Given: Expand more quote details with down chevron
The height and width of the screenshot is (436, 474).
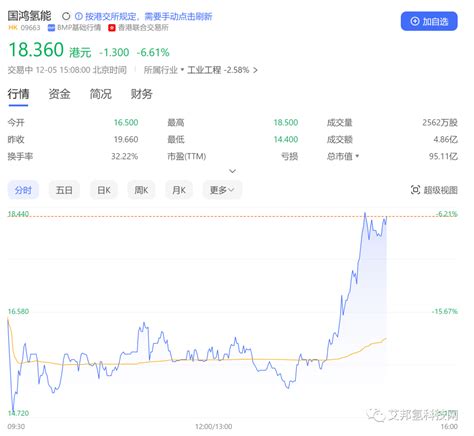Looking at the screenshot, I should tap(233, 171).
